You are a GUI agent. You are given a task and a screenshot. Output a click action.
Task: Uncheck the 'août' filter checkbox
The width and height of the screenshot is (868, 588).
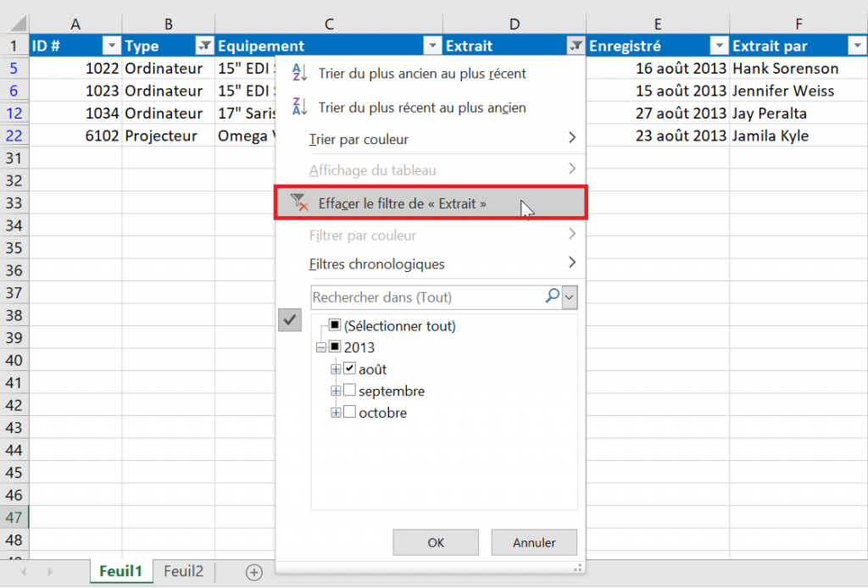tap(349, 369)
